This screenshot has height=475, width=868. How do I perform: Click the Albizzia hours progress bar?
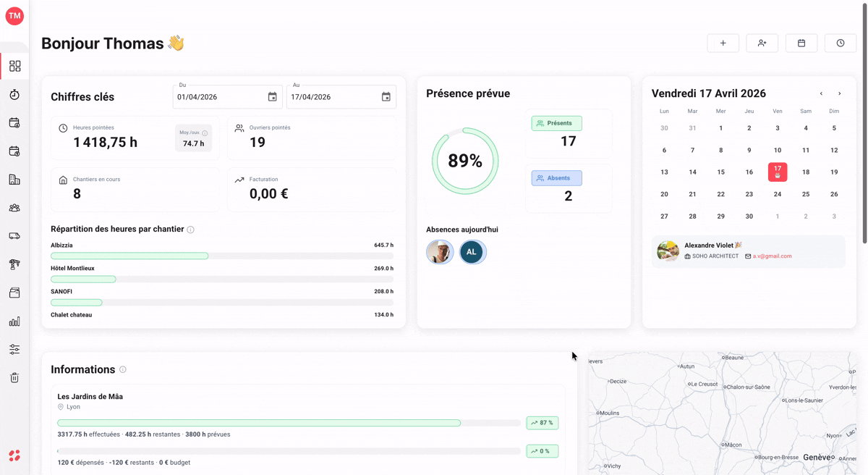click(x=222, y=256)
